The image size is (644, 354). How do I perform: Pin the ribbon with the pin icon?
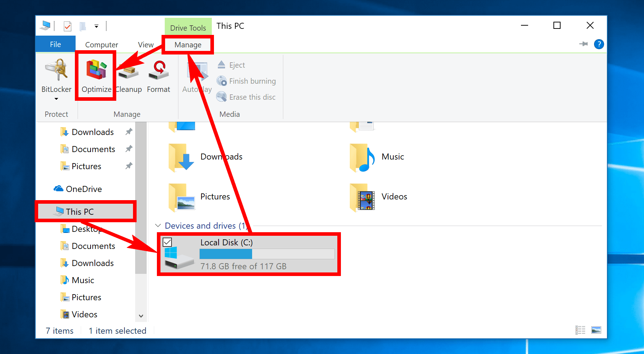click(584, 44)
